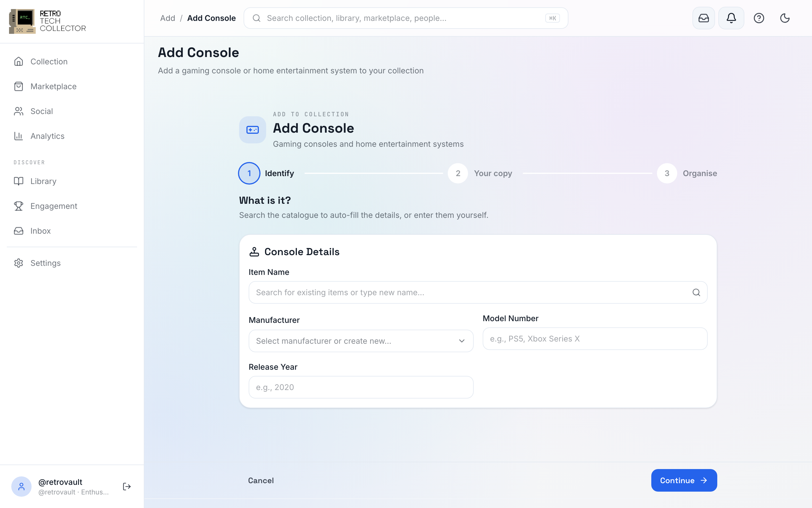
Task: Click the Cancel button
Action: [x=261, y=480]
